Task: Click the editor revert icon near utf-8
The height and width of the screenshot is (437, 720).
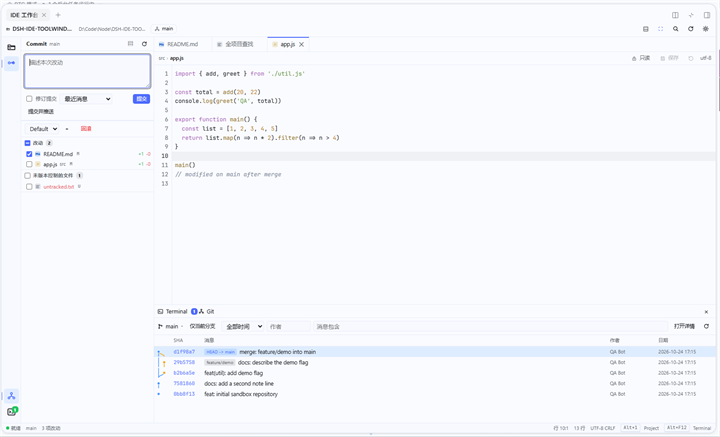Action: (x=691, y=58)
